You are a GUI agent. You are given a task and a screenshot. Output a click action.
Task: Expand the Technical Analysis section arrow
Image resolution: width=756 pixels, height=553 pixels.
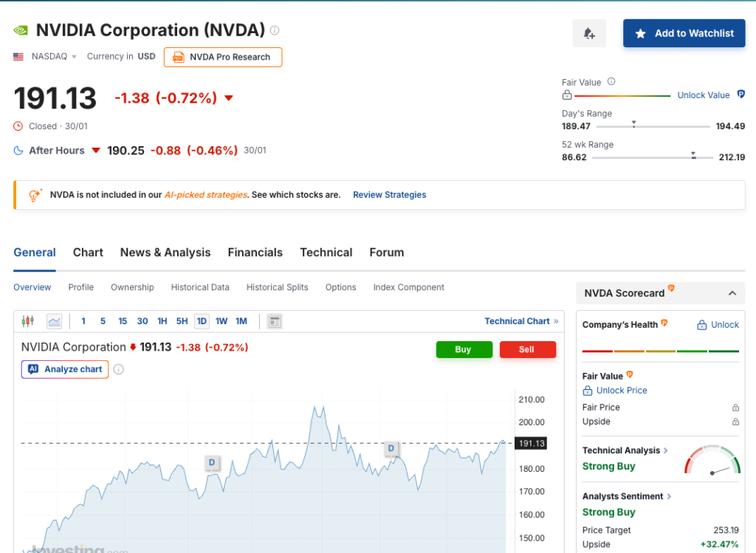pyautogui.click(x=666, y=450)
